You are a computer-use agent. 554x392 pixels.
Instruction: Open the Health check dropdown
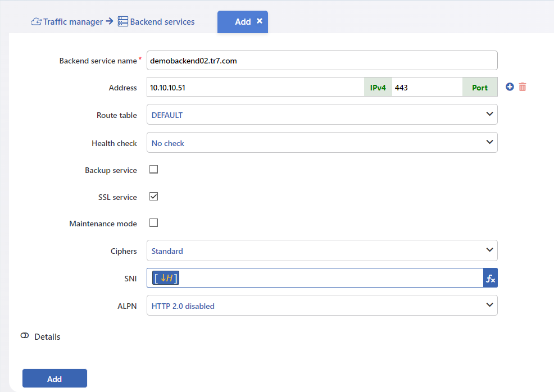click(322, 143)
